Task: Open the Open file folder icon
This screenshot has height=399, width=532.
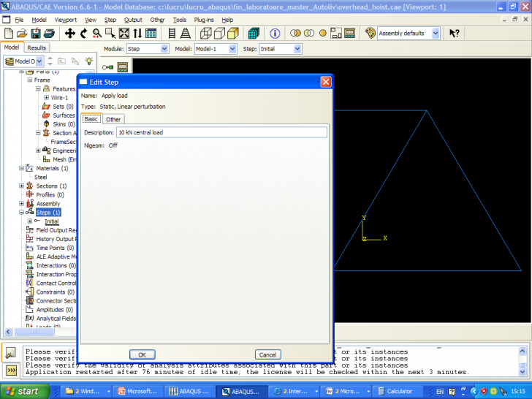Action: point(22,34)
